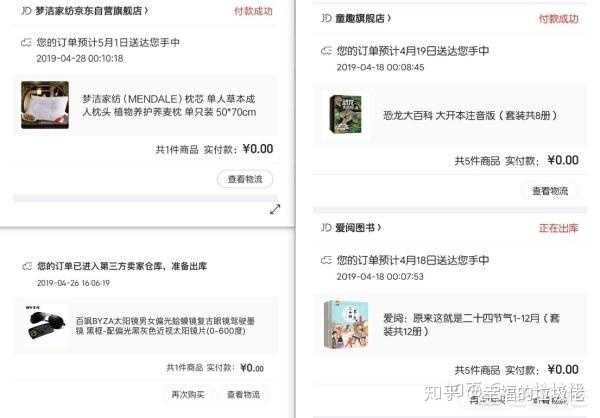Click the 百飒BYZA太阳镜 product title
The width and height of the screenshot is (600, 418).
[x=165, y=325]
